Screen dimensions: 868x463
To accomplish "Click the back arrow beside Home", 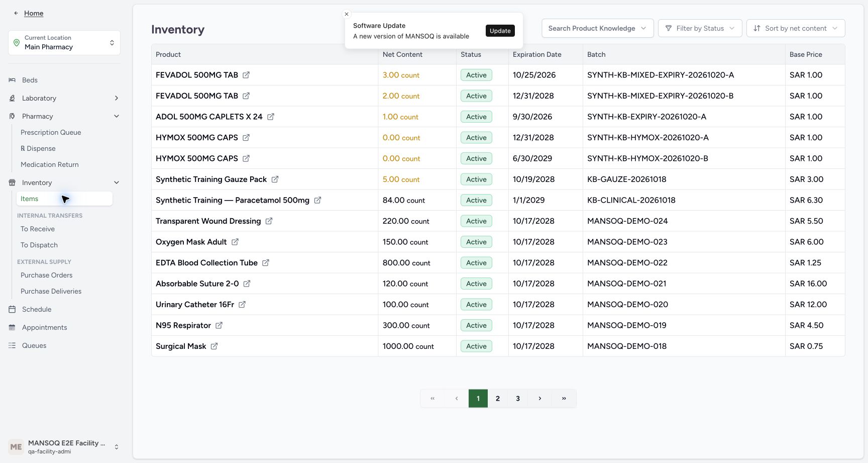I will click(16, 13).
